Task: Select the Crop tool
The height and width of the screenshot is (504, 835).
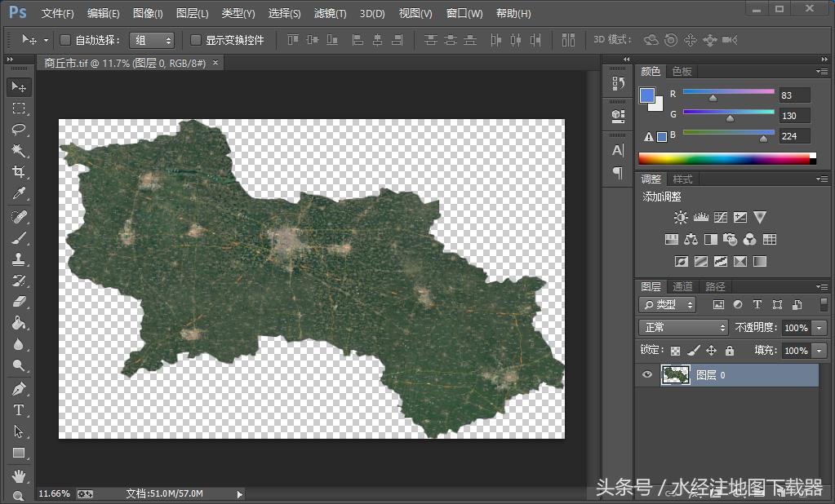Action: click(x=19, y=172)
